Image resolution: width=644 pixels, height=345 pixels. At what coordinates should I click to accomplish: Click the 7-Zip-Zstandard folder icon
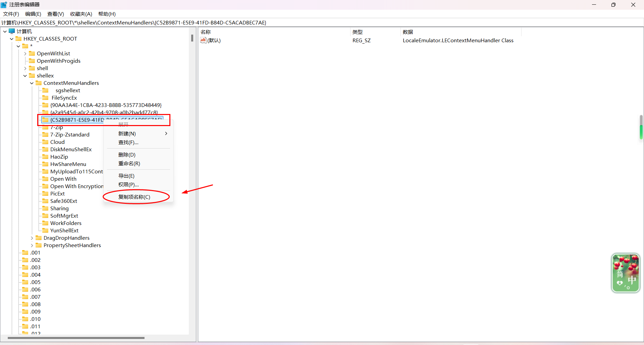pyautogui.click(x=45, y=134)
